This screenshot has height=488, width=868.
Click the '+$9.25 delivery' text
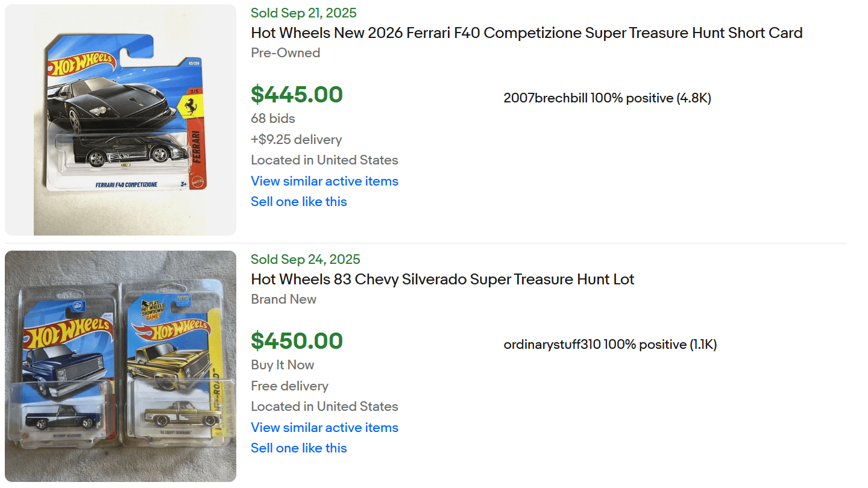tap(296, 139)
